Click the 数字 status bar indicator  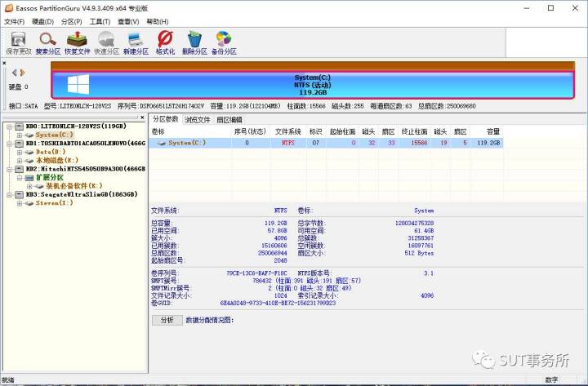pos(551,379)
